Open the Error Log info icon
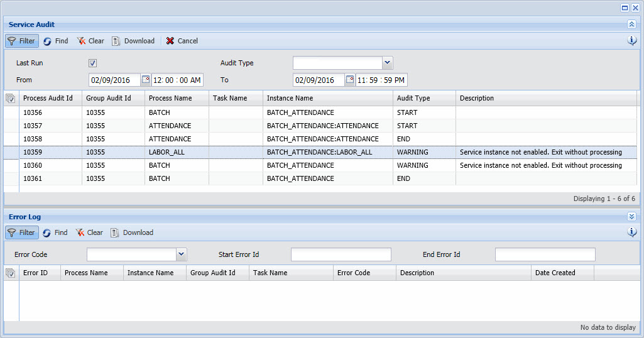This screenshot has height=338, width=644. pos(632,232)
